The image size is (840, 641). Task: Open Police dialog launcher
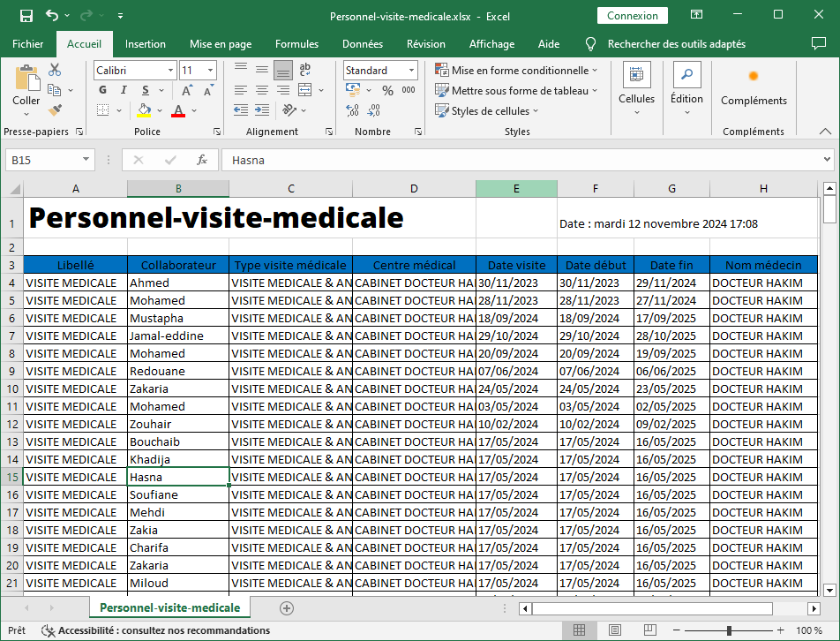tap(217, 132)
